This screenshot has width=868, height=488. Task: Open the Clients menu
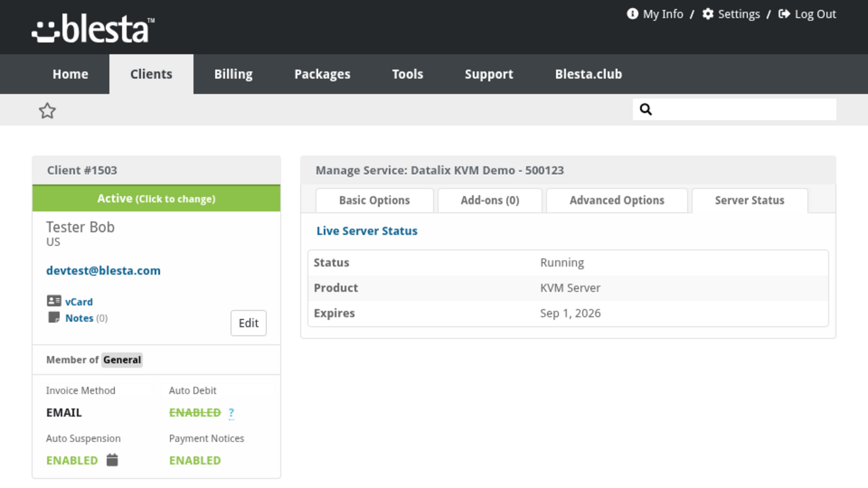pos(151,74)
